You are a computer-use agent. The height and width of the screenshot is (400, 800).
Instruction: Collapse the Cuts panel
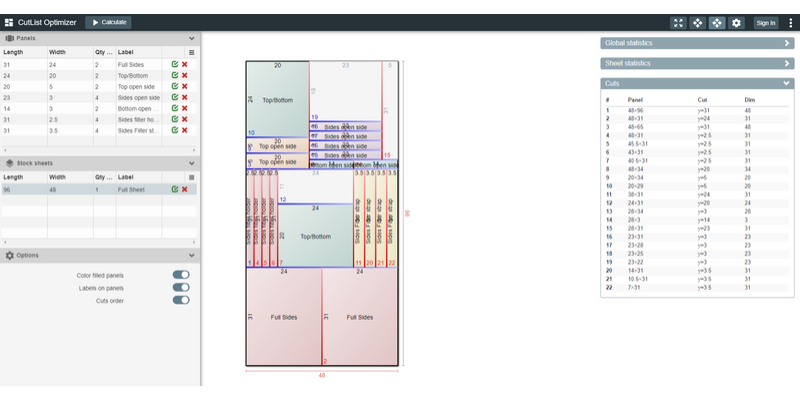pyautogui.click(x=787, y=83)
